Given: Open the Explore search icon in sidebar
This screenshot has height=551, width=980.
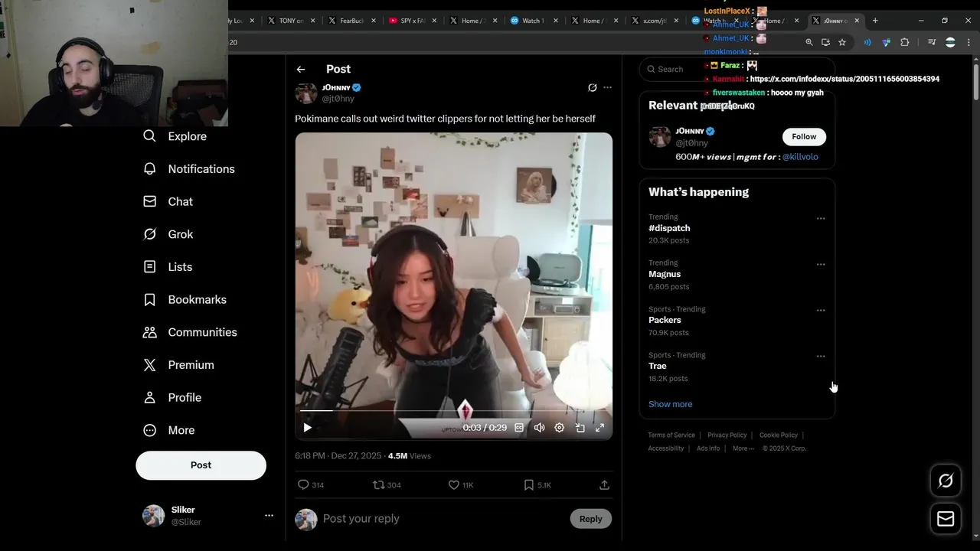Looking at the screenshot, I should [x=150, y=136].
